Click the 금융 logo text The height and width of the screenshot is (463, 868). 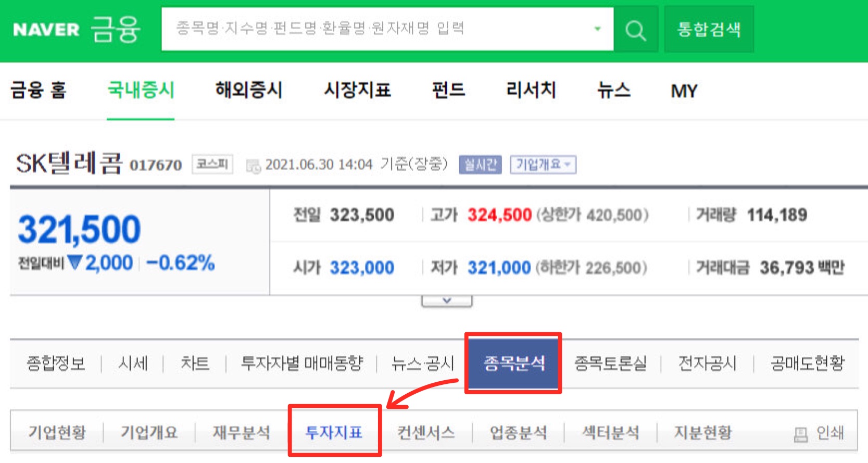coord(116,29)
